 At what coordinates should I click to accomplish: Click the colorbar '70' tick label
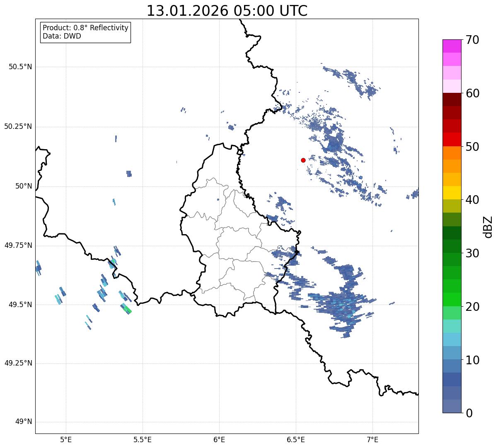[x=472, y=40]
